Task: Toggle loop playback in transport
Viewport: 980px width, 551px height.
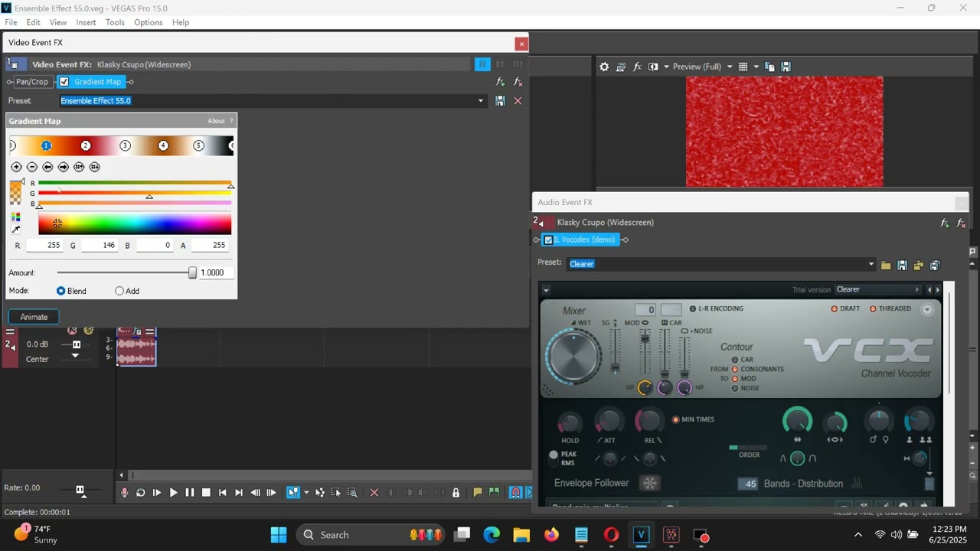Action: click(141, 493)
